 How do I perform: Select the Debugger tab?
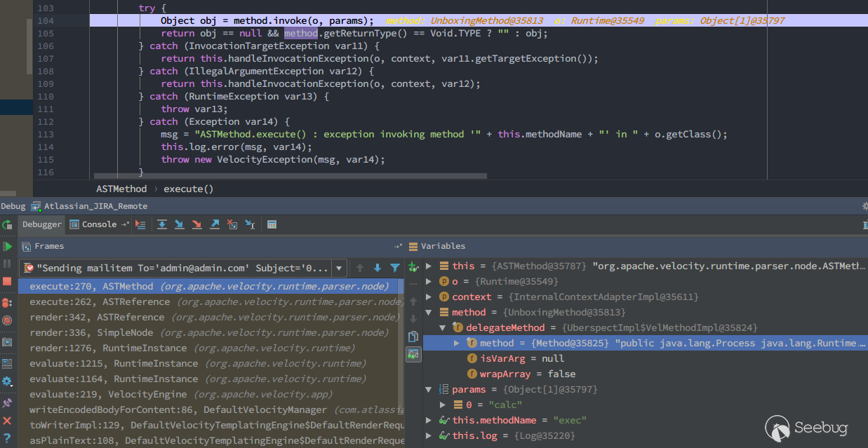pos(42,224)
